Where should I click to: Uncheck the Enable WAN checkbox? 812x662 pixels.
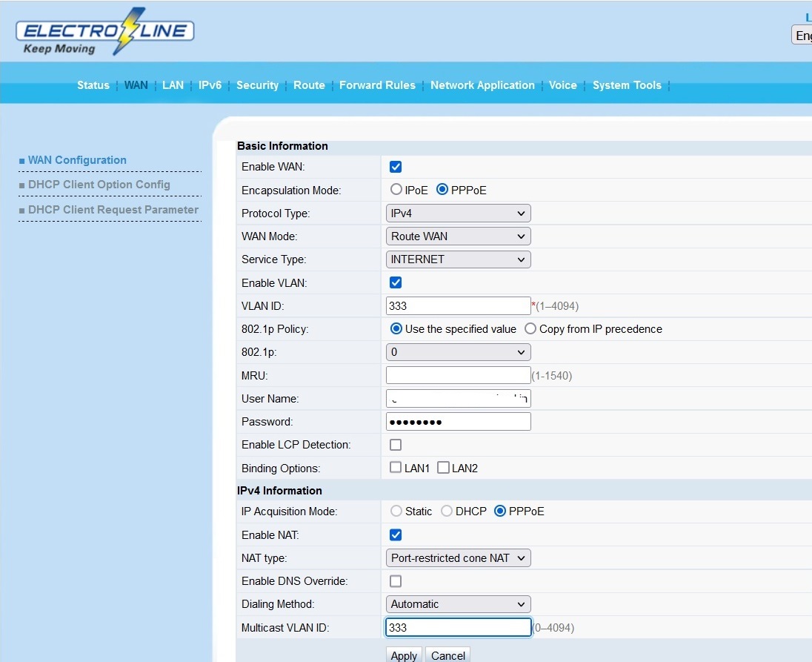396,167
